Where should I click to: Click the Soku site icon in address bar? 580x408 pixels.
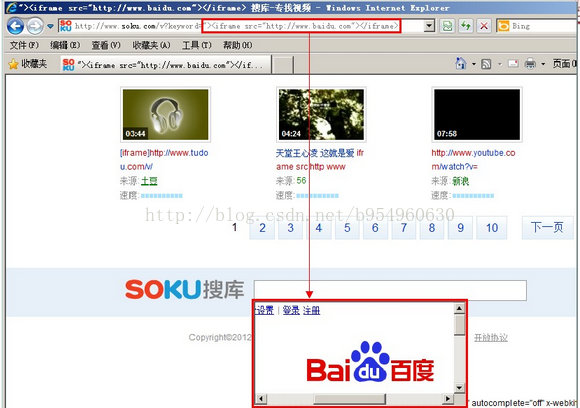tap(65, 26)
